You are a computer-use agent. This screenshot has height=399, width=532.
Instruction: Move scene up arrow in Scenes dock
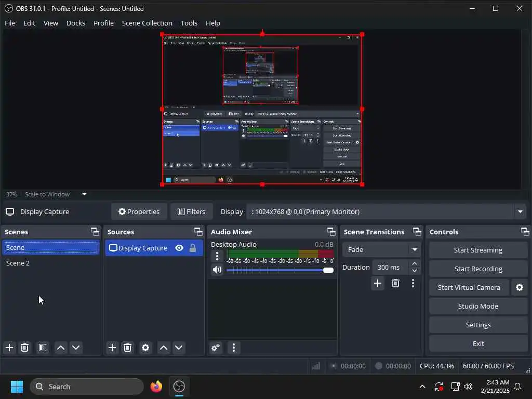coord(61,348)
